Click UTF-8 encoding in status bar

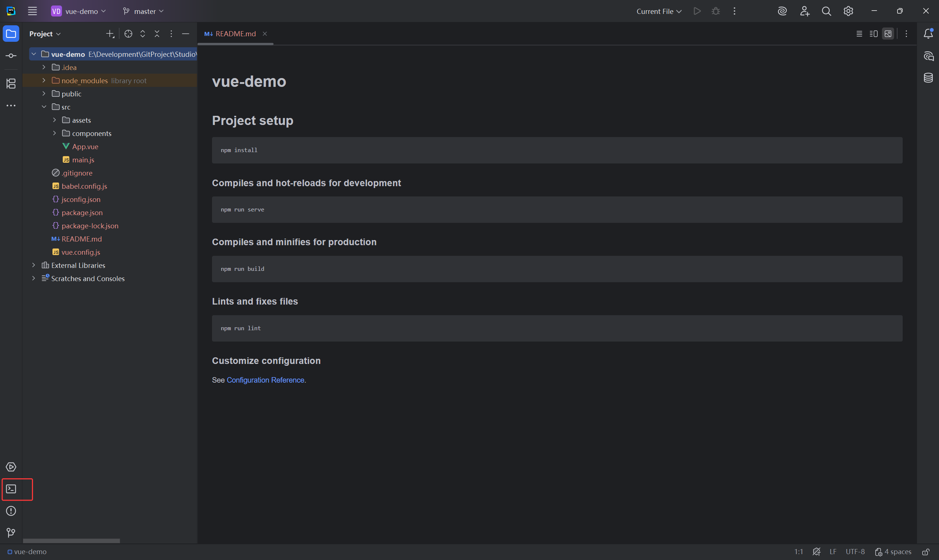point(855,552)
